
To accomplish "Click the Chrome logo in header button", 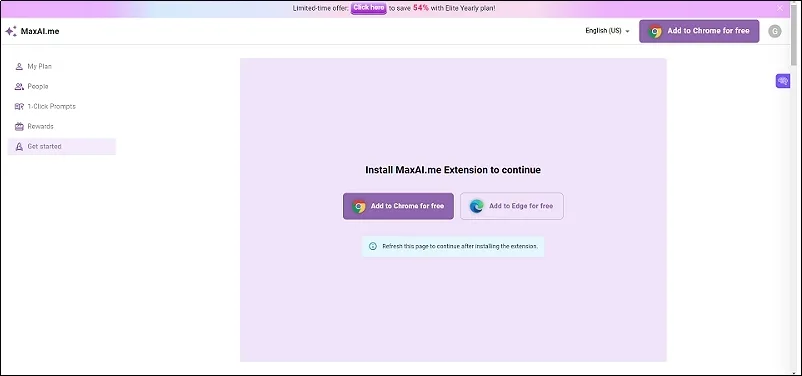I will pos(655,31).
